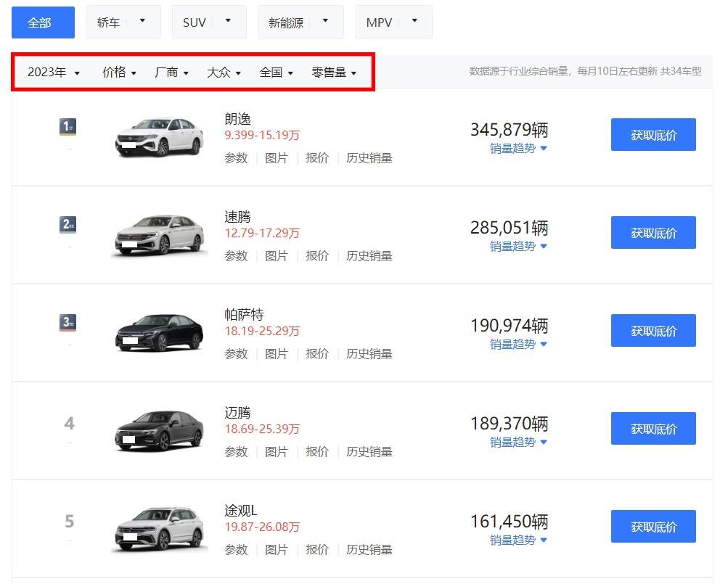The image size is (728, 584).
Task: Expand 销量趋势 for 途观L
Action: click(518, 540)
